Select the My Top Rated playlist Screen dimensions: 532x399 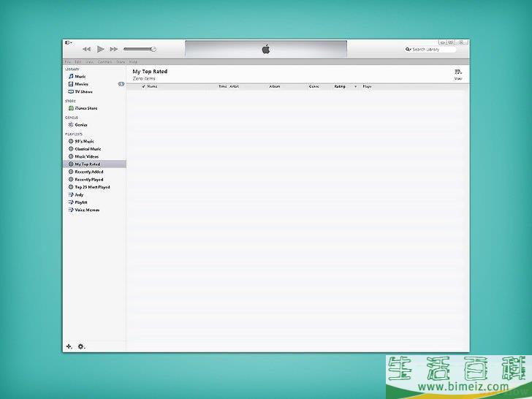94,164
